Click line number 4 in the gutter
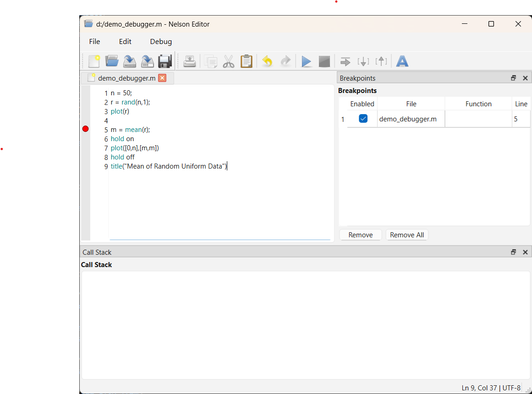Screen dimensions: 532x394 pyautogui.click(x=106, y=121)
